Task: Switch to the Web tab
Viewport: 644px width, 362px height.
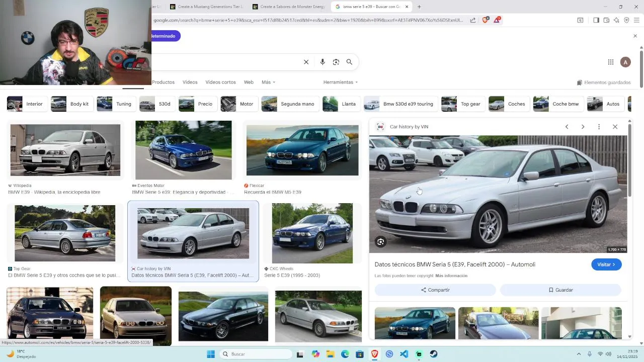Action: pos(249,82)
